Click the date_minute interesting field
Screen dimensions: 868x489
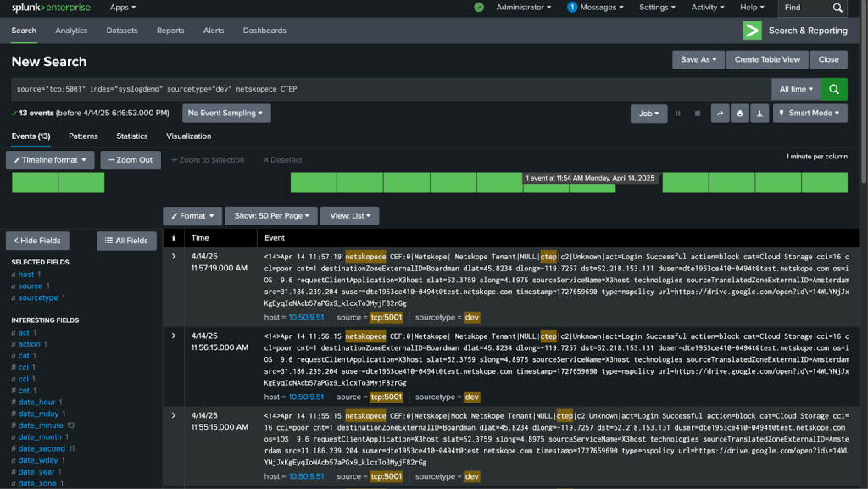[41, 425]
